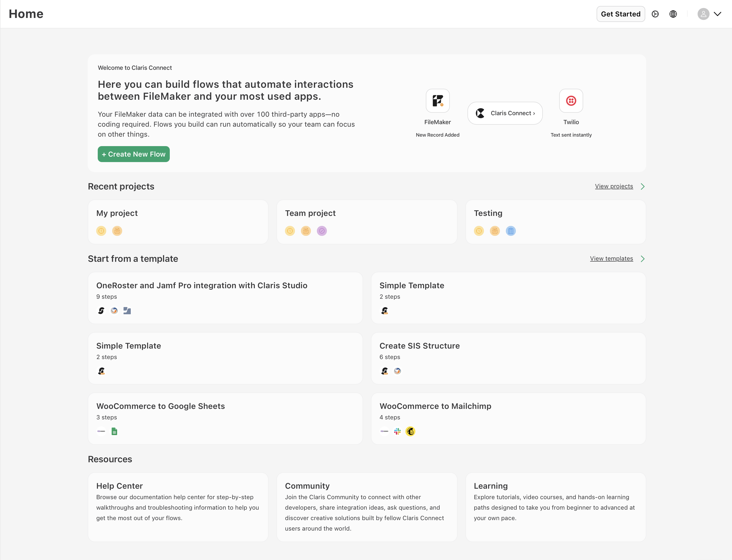Click the arrow next to View projects

pyautogui.click(x=642, y=186)
